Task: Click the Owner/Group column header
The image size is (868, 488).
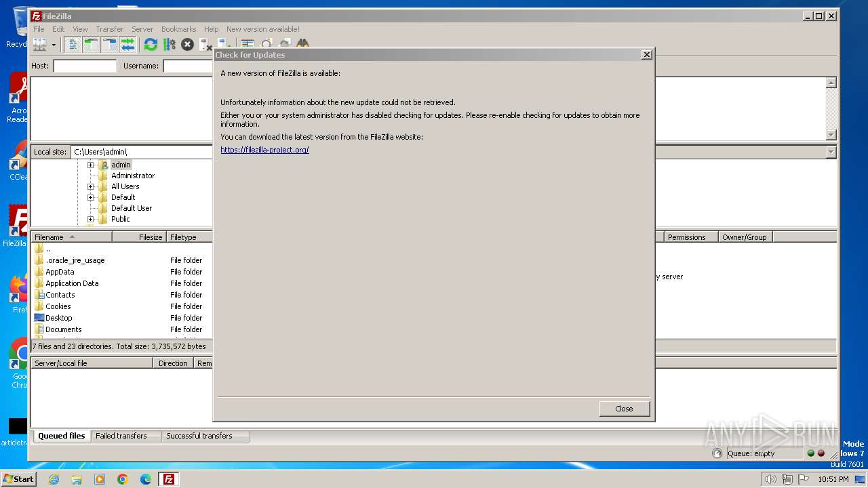Action: click(745, 237)
